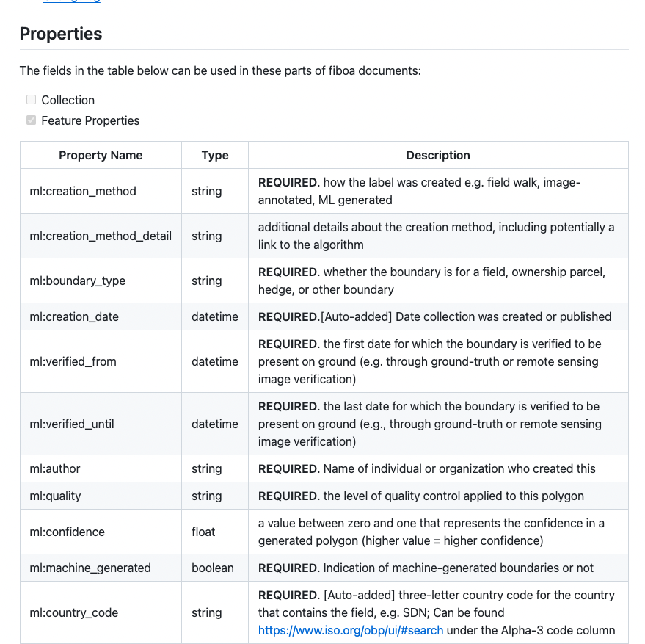
Task: Select the ml:creation_method property name cell
Action: click(x=83, y=191)
